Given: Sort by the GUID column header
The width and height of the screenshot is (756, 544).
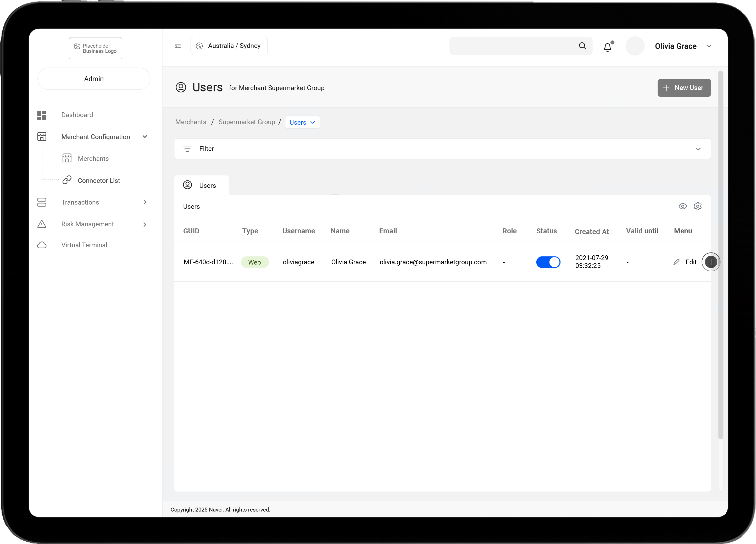Looking at the screenshot, I should [x=191, y=231].
